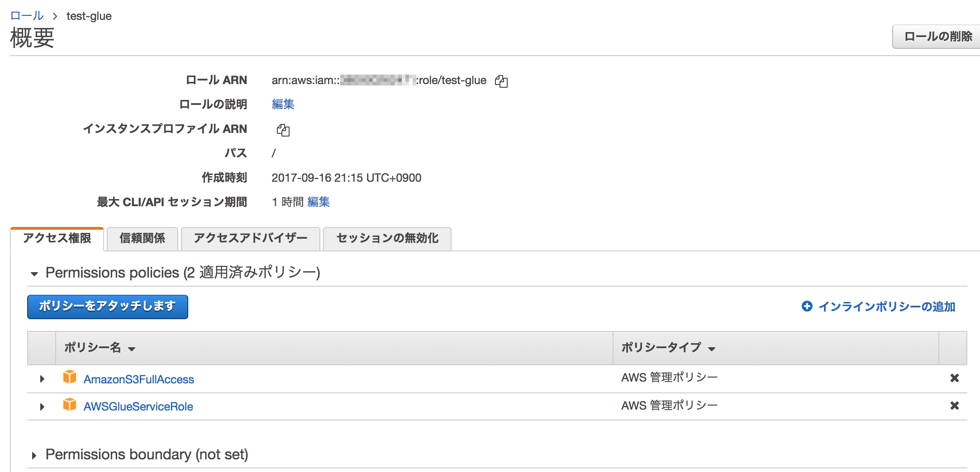Edit the role description via 編集 link

coord(283,104)
